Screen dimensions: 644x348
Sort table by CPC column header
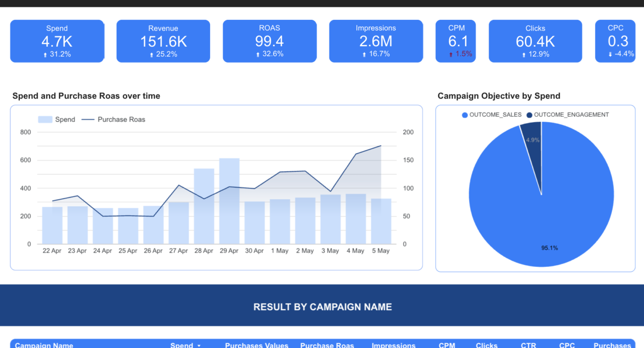(x=567, y=345)
